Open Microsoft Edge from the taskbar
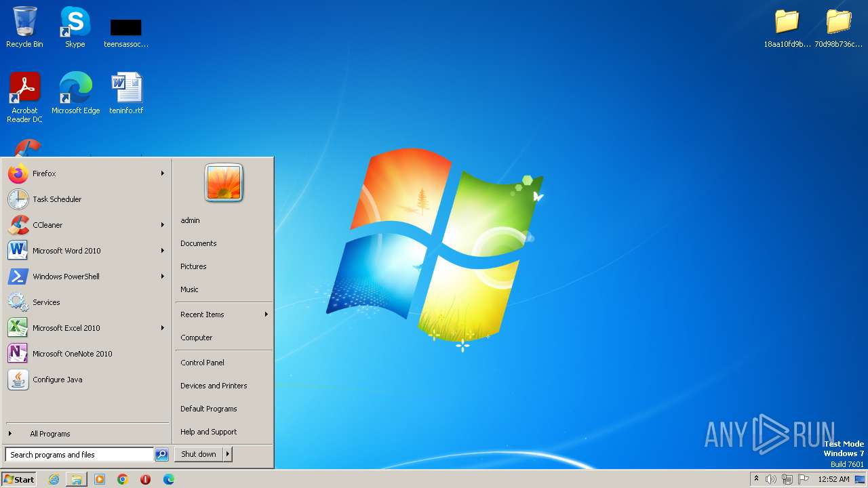This screenshot has width=868, height=488. 168,479
